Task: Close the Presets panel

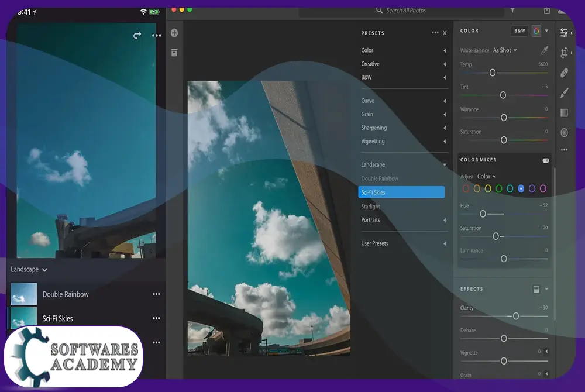Action: tap(445, 33)
